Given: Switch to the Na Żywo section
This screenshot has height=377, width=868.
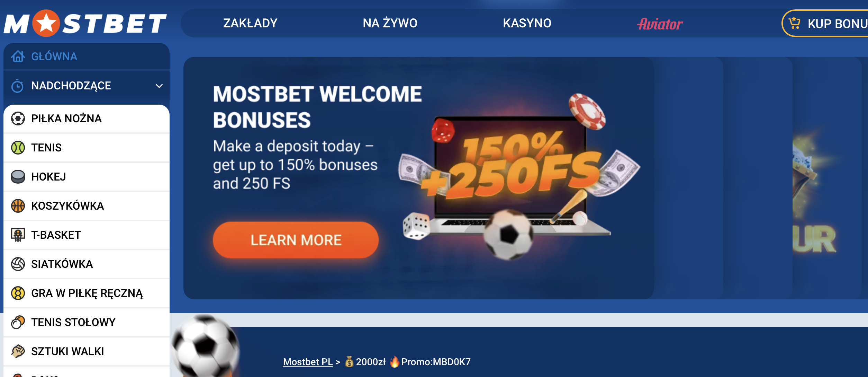Looking at the screenshot, I should point(390,23).
